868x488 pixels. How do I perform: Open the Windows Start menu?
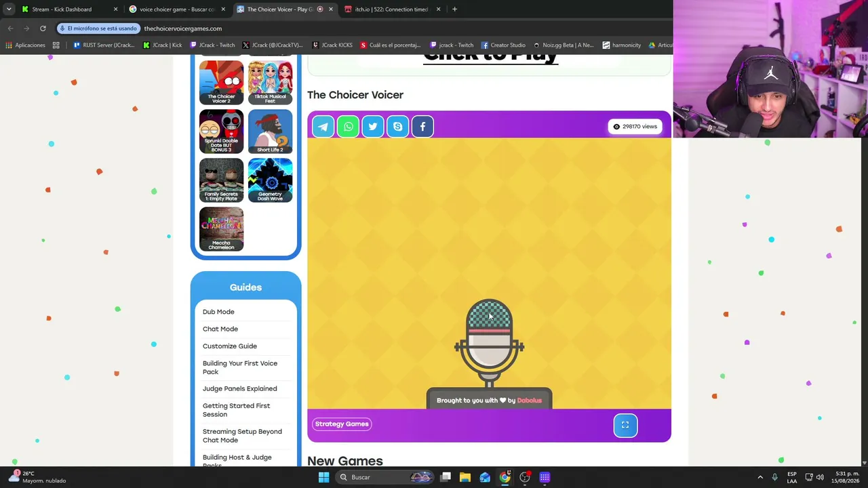point(323,477)
